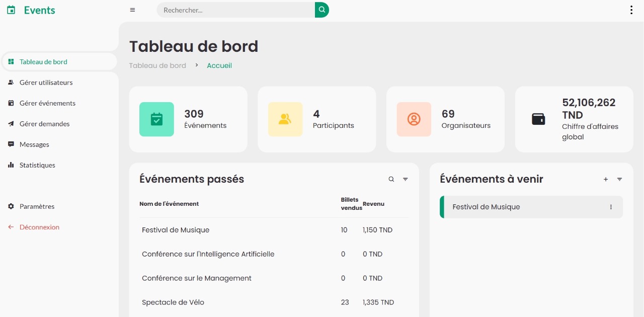Open Paramètres settings

coord(59,206)
